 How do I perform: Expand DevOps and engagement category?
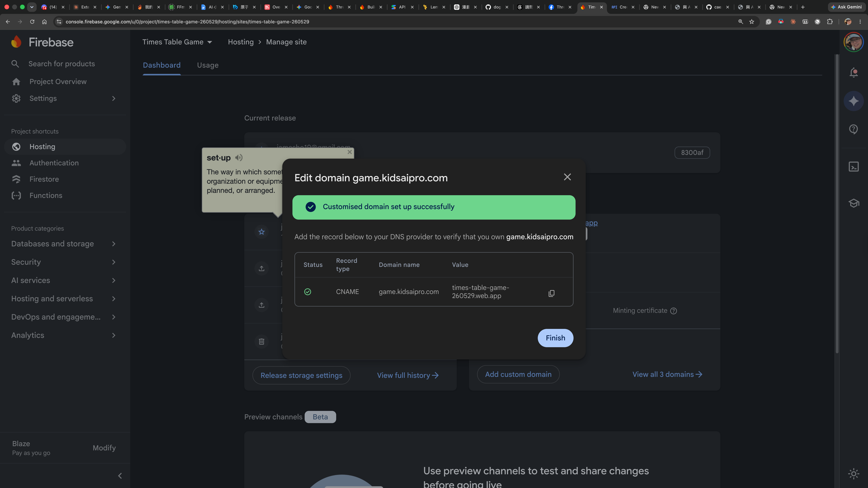click(64, 317)
